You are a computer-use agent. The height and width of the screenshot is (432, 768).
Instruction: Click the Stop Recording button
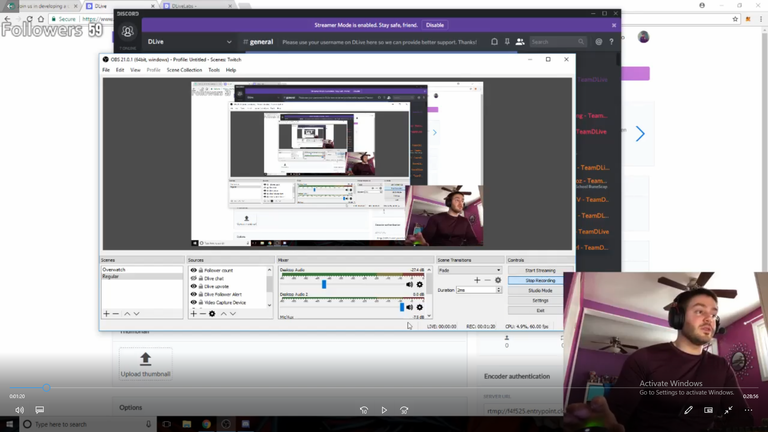pos(540,280)
